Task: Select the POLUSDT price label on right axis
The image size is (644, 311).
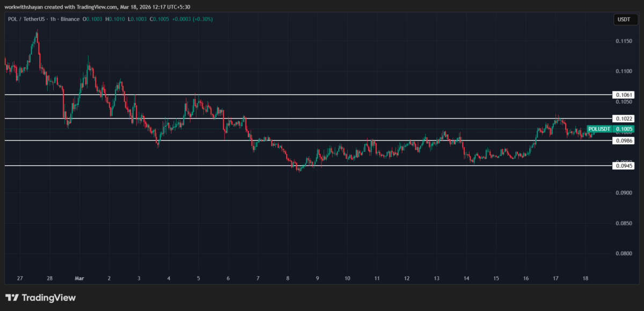Action: point(611,129)
